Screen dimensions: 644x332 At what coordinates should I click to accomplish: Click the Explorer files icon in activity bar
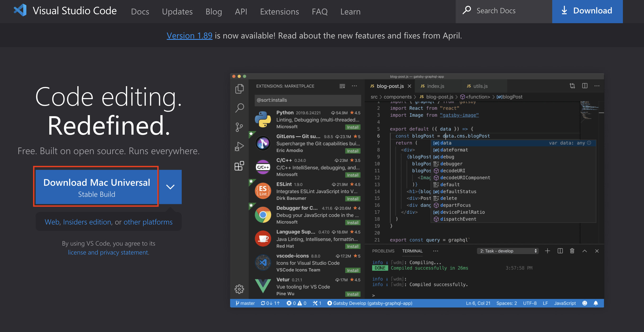239,89
